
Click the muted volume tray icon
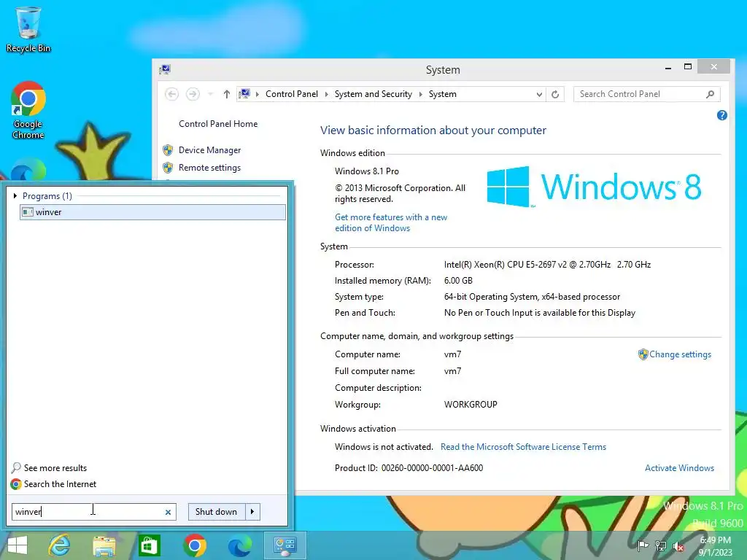[x=678, y=546]
